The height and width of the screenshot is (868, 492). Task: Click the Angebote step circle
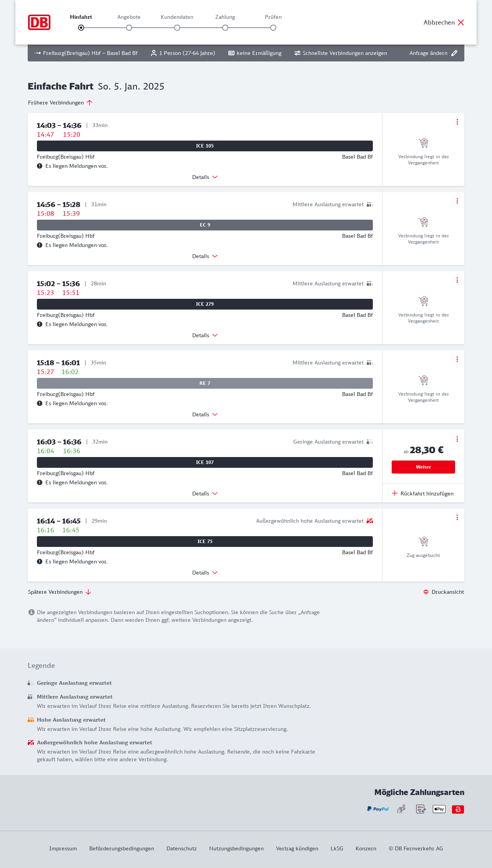[129, 28]
